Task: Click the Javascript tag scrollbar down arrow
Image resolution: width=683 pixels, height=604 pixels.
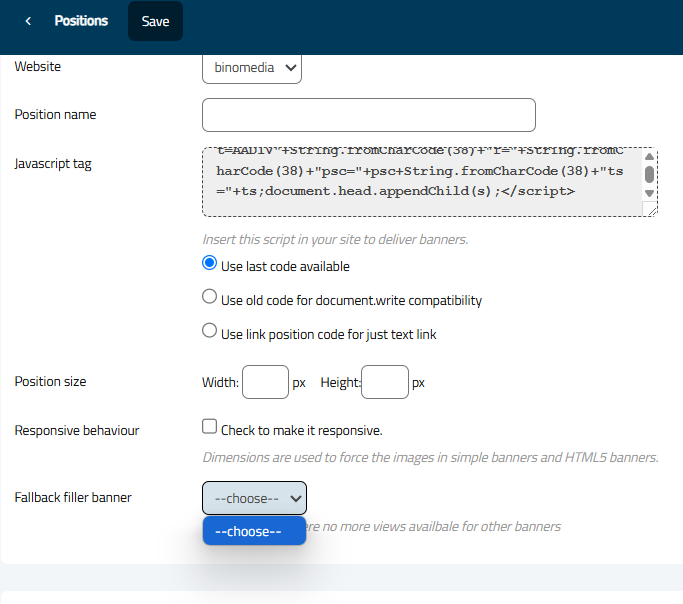Action: click(x=649, y=193)
